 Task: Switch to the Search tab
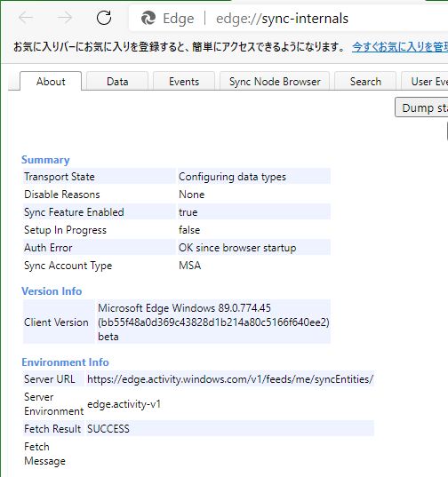[x=365, y=81]
